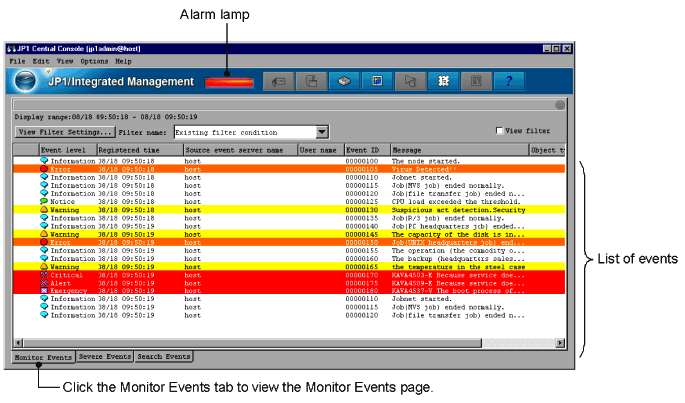Click the window panel toolbar icon

point(377,82)
